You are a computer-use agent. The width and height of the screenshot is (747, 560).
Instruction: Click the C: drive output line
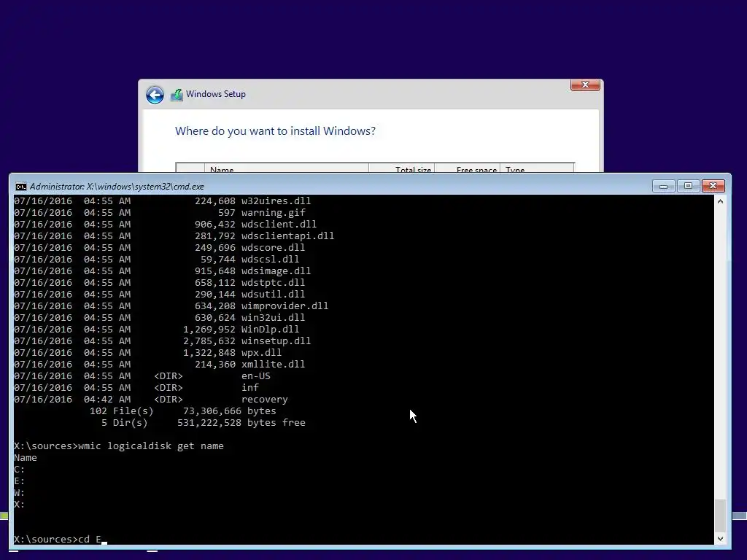tap(19, 470)
